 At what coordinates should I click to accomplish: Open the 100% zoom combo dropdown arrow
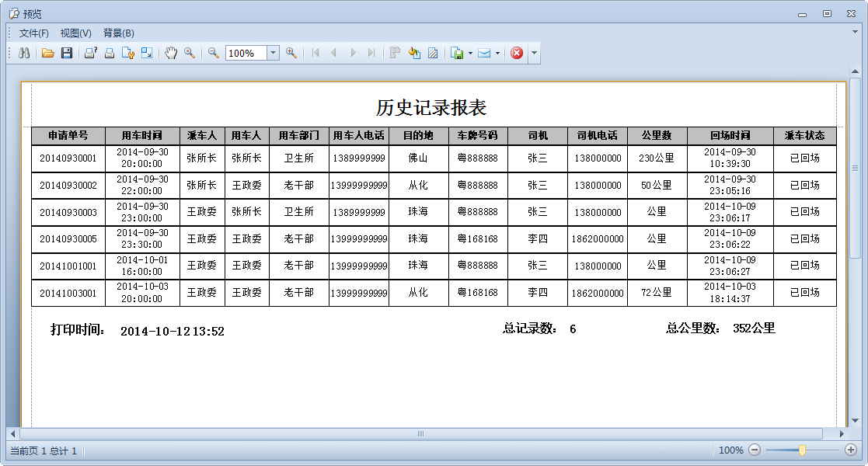point(273,53)
